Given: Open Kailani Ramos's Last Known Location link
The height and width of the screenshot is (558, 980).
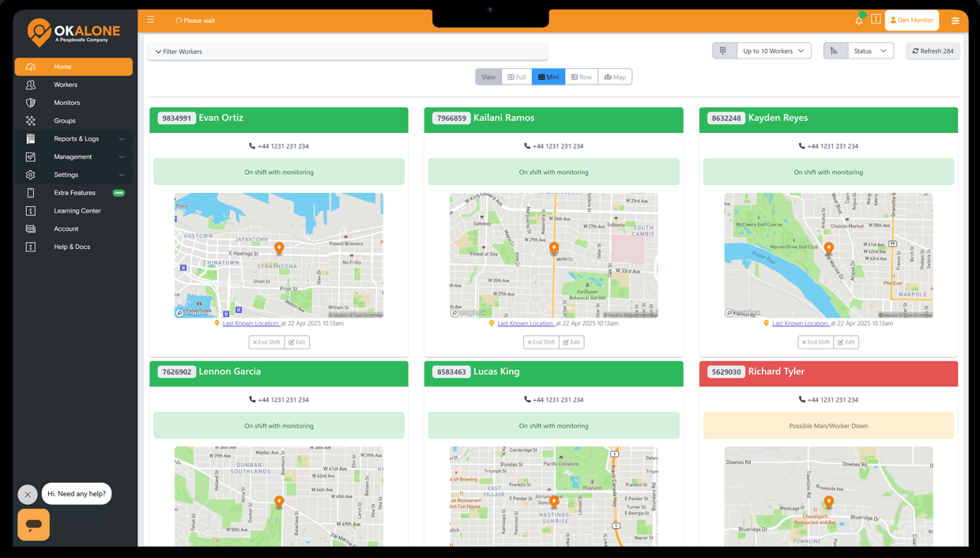Looking at the screenshot, I should click(x=526, y=323).
